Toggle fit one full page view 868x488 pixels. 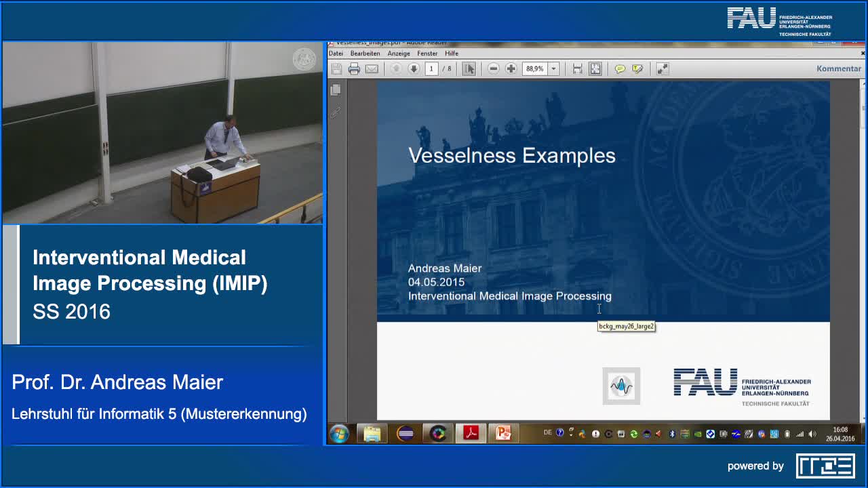pyautogui.click(x=595, y=68)
